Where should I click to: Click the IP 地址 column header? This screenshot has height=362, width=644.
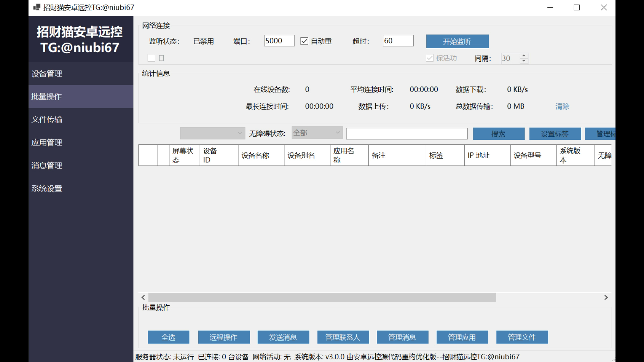(487, 155)
